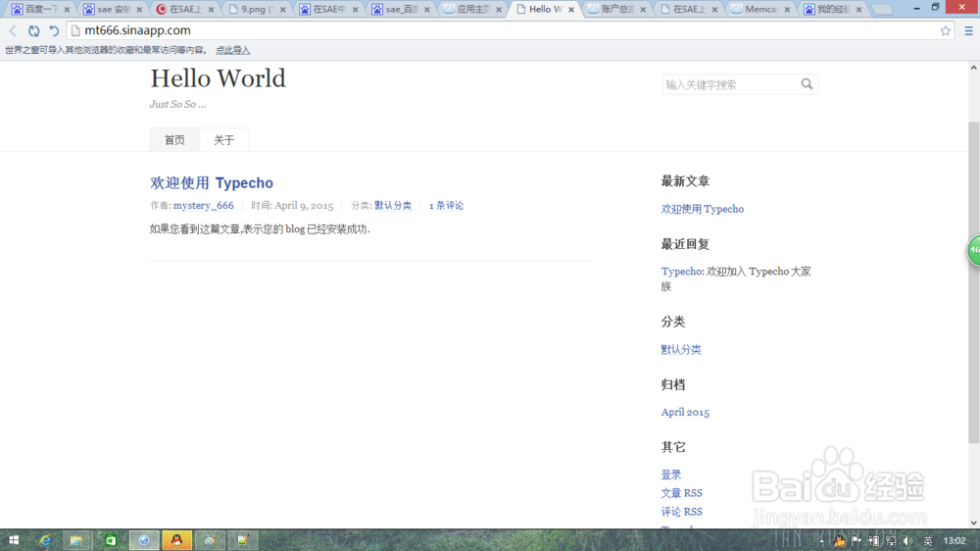Switch to the 9.png tab
Screen dimensions: 980x551
[256, 10]
